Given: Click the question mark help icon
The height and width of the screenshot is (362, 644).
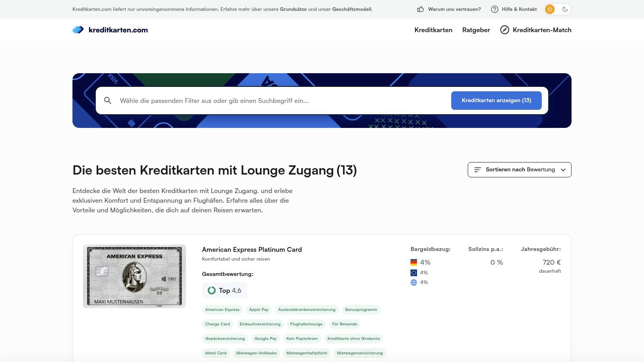Looking at the screenshot, I should pos(495,9).
